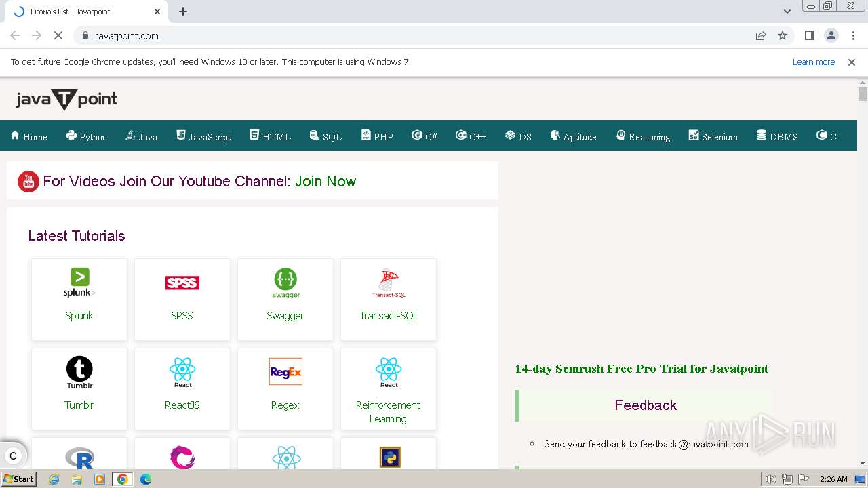The image size is (868, 488).
Task: Click the scroll down arrow of the page
Action: (863, 463)
